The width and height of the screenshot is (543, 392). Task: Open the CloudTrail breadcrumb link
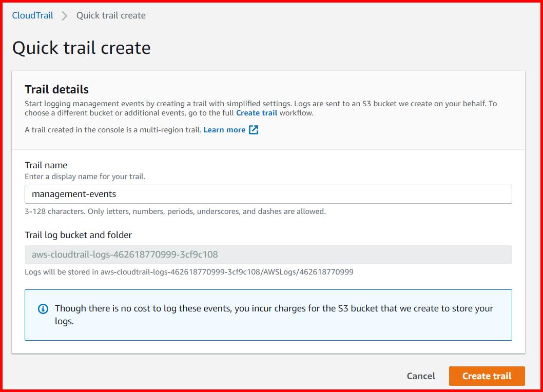pyautogui.click(x=32, y=15)
